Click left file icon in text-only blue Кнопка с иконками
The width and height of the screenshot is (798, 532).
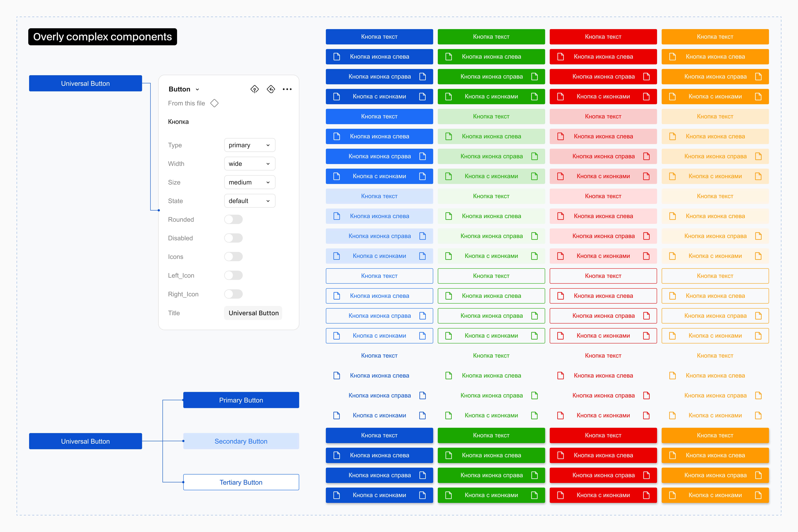click(337, 415)
